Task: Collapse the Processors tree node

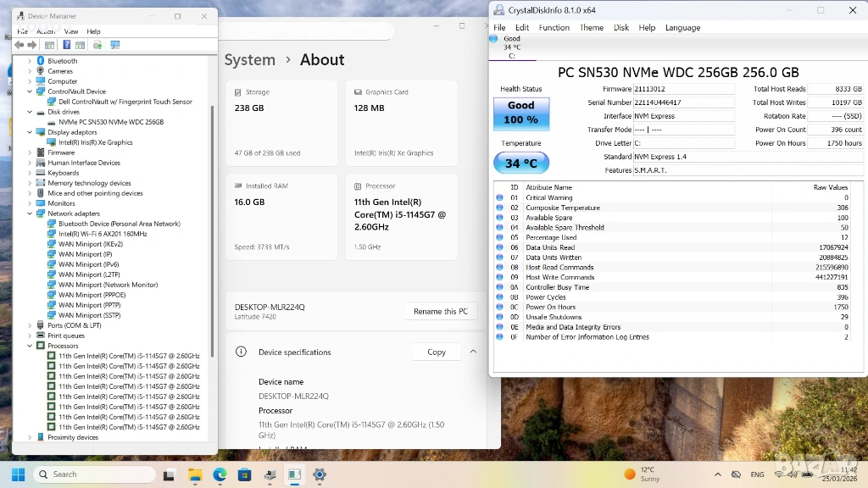Action: [x=30, y=346]
